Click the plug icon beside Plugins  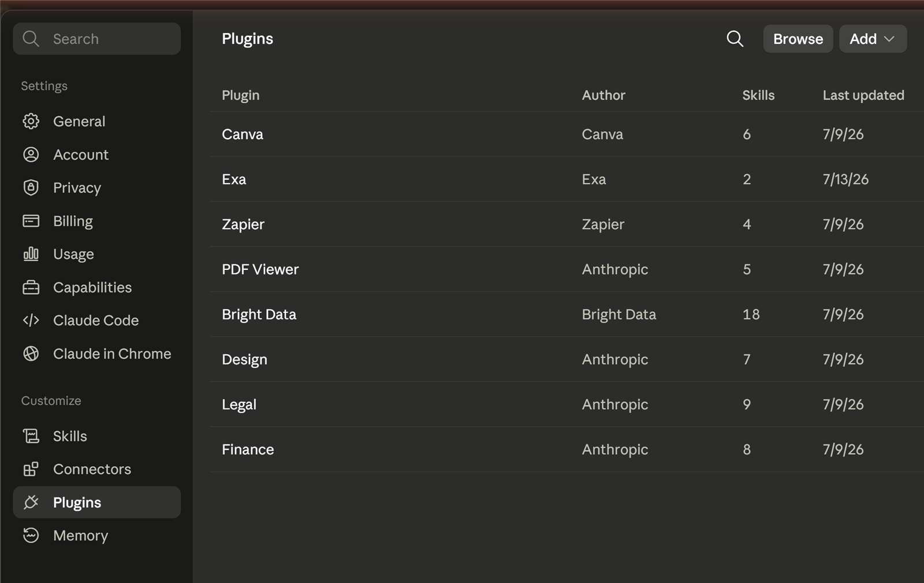[x=31, y=502]
